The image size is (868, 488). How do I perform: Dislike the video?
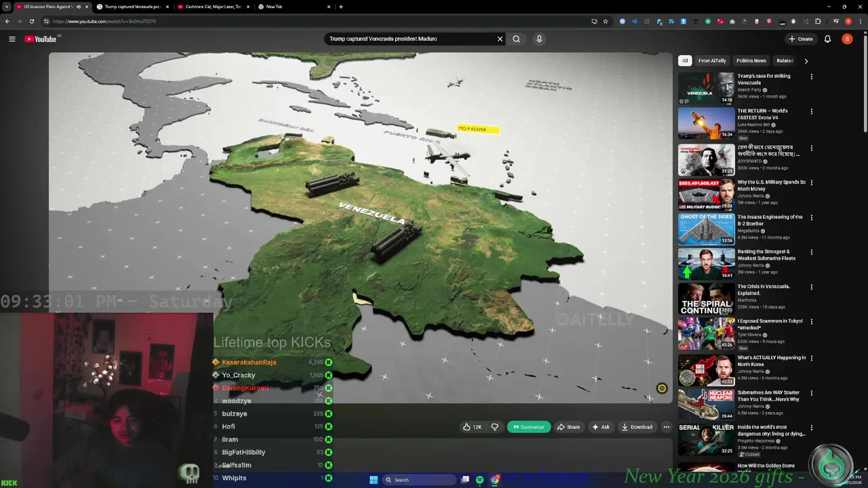[x=494, y=427]
